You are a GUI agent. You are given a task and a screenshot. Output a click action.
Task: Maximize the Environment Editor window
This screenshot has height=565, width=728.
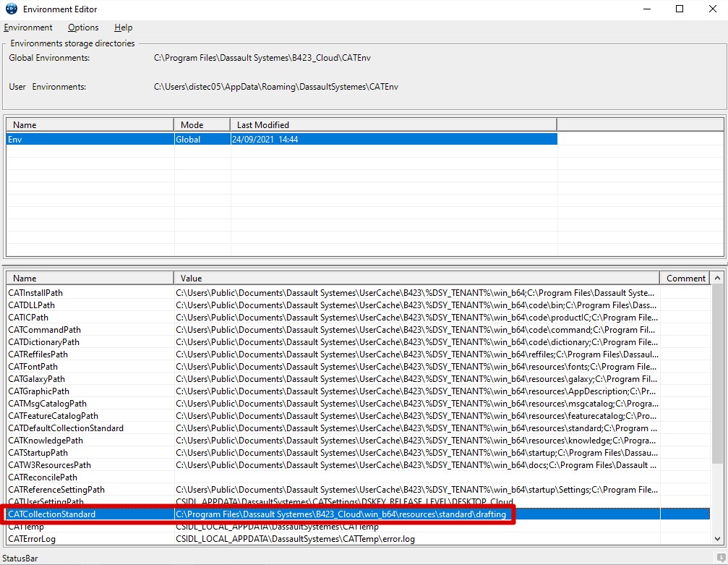point(679,9)
